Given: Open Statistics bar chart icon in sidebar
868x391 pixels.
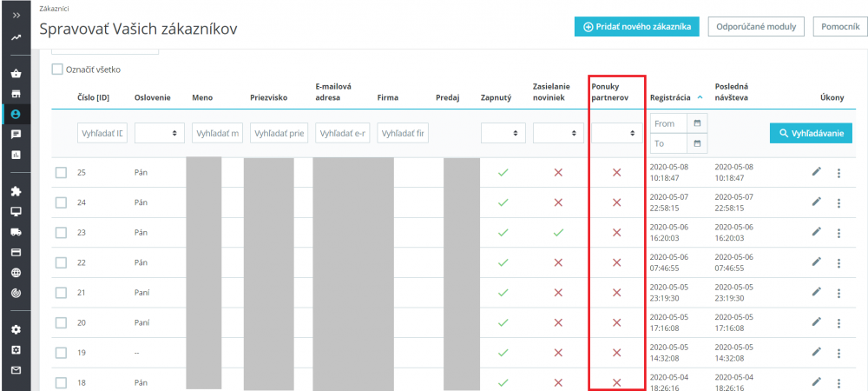Looking at the screenshot, I should tap(16, 155).
